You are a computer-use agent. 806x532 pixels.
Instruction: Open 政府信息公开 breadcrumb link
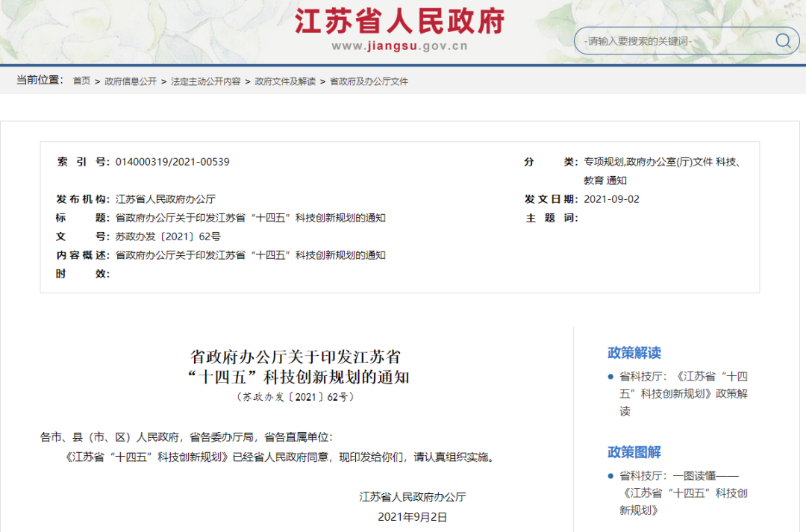tap(131, 81)
